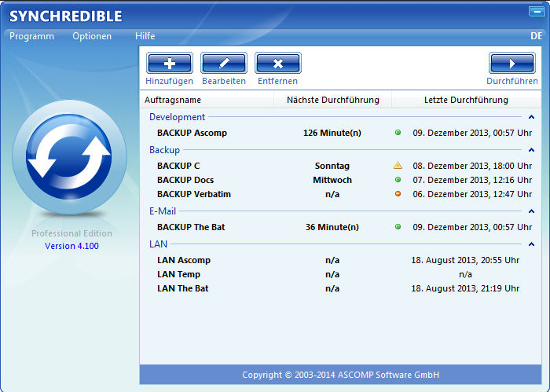Select the Backup group heading

tap(164, 150)
